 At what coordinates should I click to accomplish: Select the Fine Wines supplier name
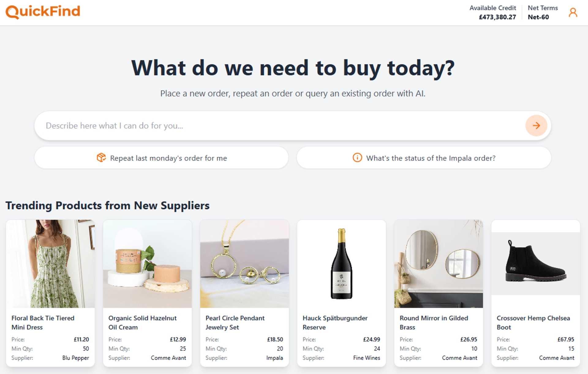click(366, 358)
